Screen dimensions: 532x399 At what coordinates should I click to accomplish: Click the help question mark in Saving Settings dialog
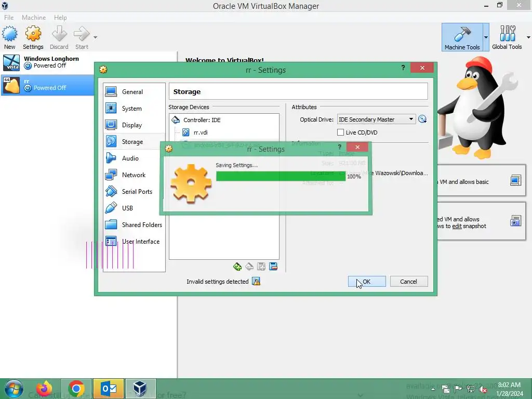[x=339, y=147]
